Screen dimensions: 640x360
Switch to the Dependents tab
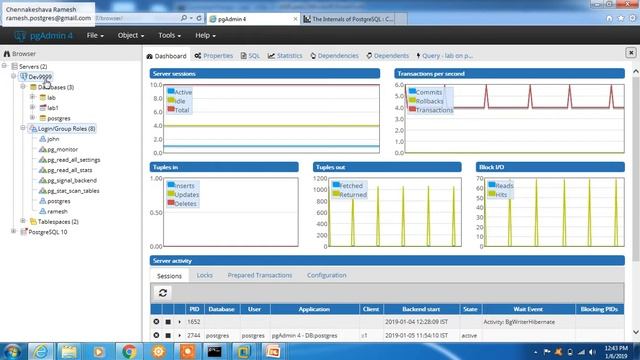[387, 56]
